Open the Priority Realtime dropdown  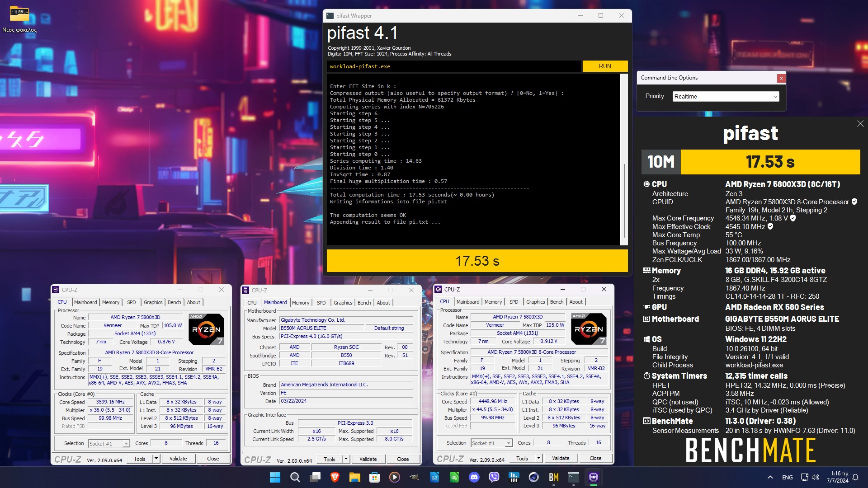pyautogui.click(x=726, y=96)
